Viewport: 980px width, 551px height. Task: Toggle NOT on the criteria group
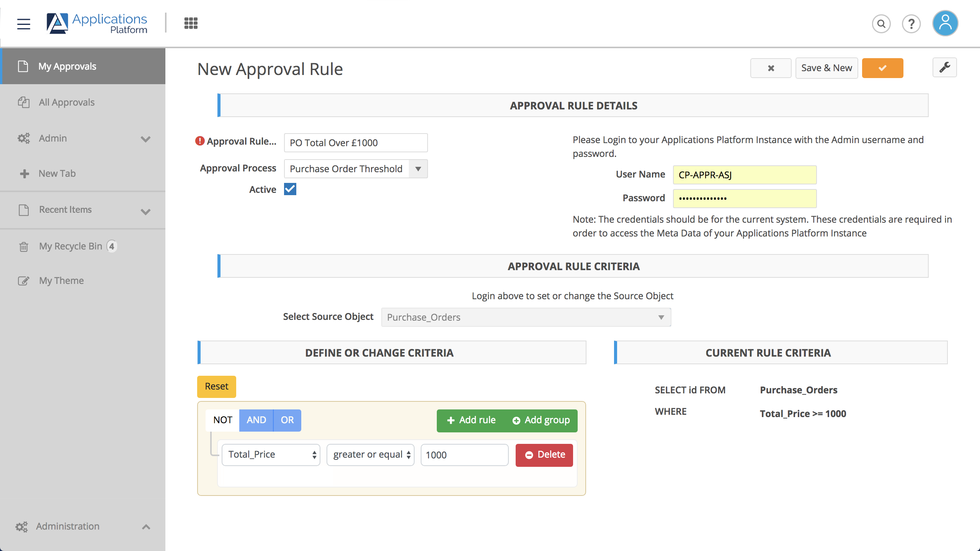pos(222,420)
